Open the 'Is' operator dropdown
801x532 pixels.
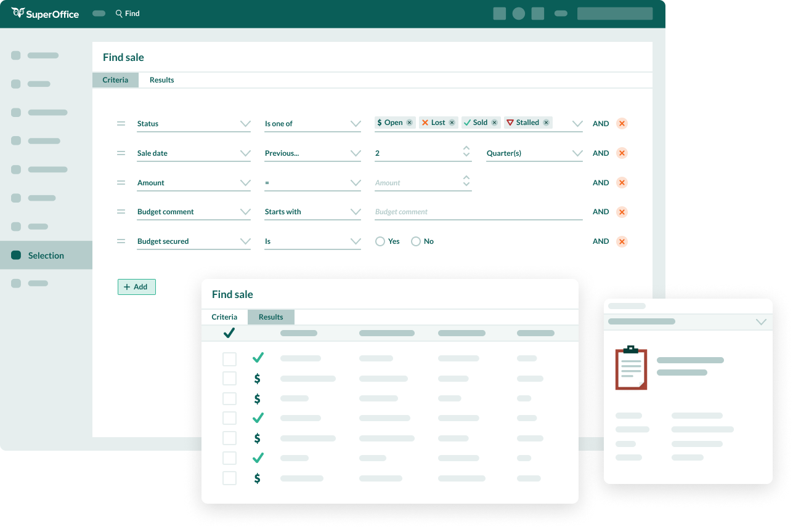312,241
